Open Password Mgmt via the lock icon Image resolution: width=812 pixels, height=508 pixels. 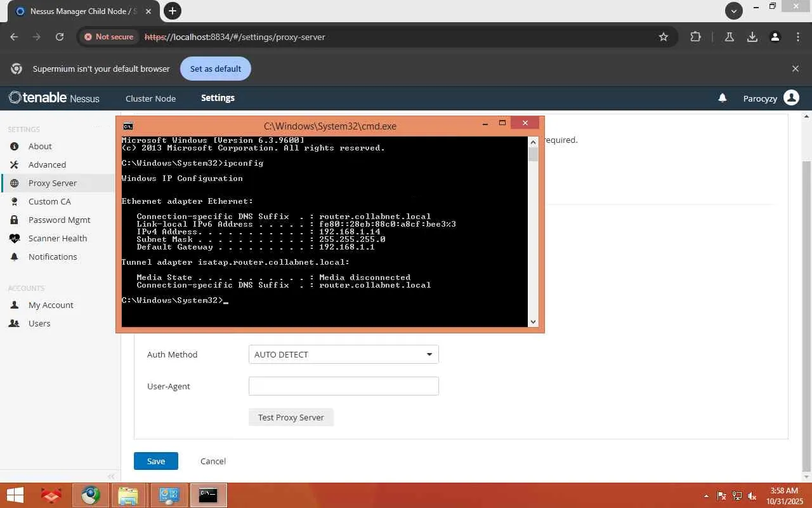point(15,220)
